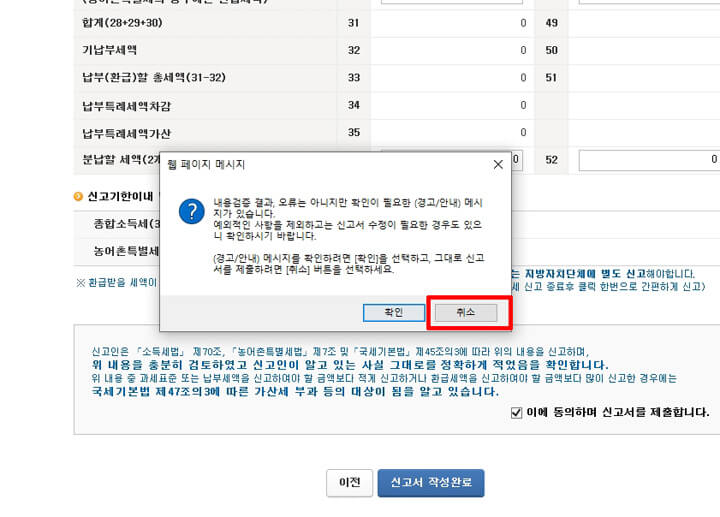
Task: Click the 합계(28+29+30) row label
Action: 122,22
